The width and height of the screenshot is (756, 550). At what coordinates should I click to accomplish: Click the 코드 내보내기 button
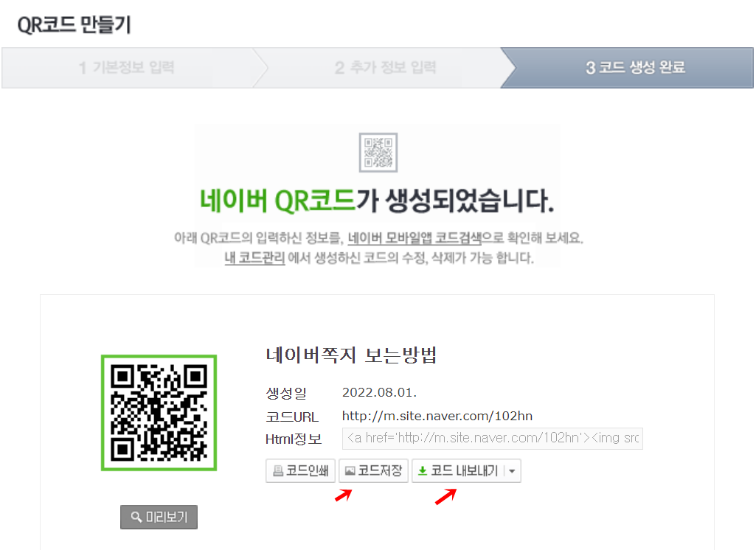(457, 470)
